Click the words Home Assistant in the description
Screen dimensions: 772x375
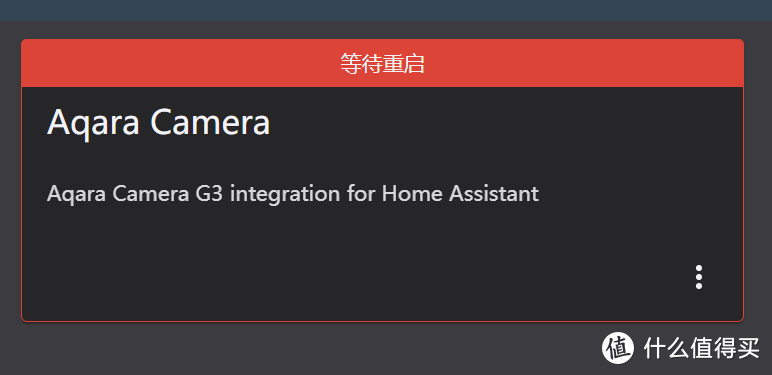point(460,193)
